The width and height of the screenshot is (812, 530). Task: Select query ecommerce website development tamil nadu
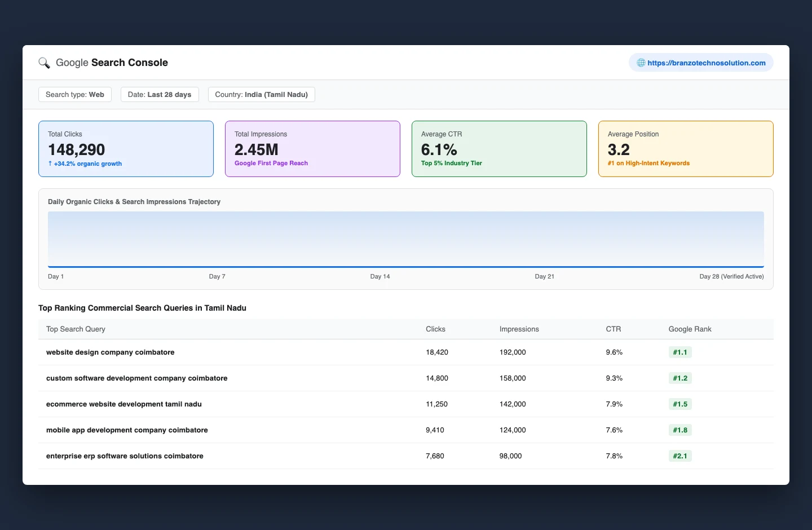click(124, 404)
